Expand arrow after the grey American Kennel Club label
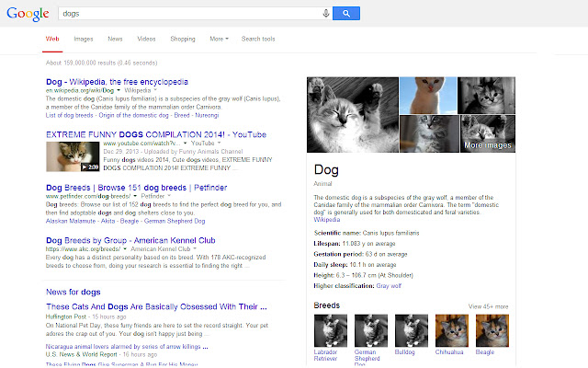588x368 pixels. click(195, 249)
